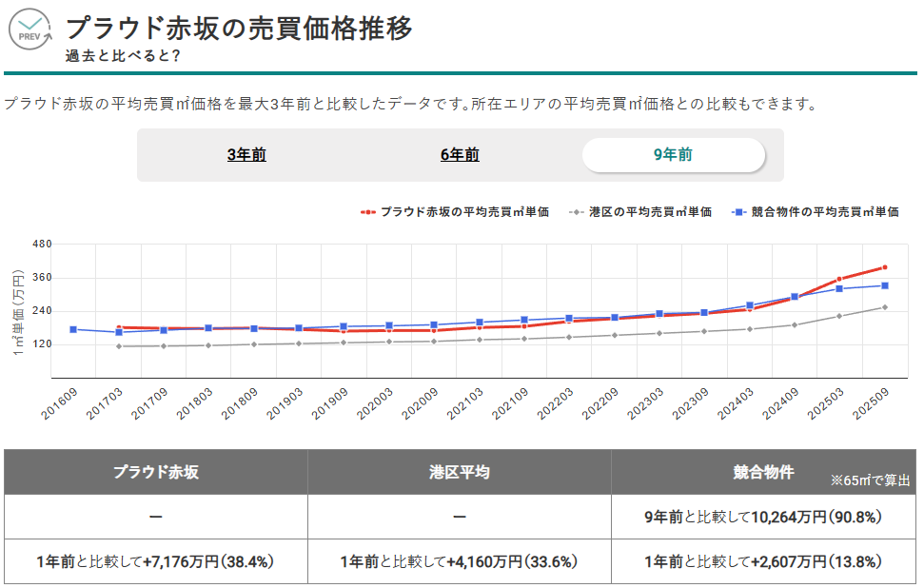The height and width of the screenshot is (588, 924).
Task: Toggle 港区の平均売買㎡単価 legend entry
Action: (x=650, y=212)
